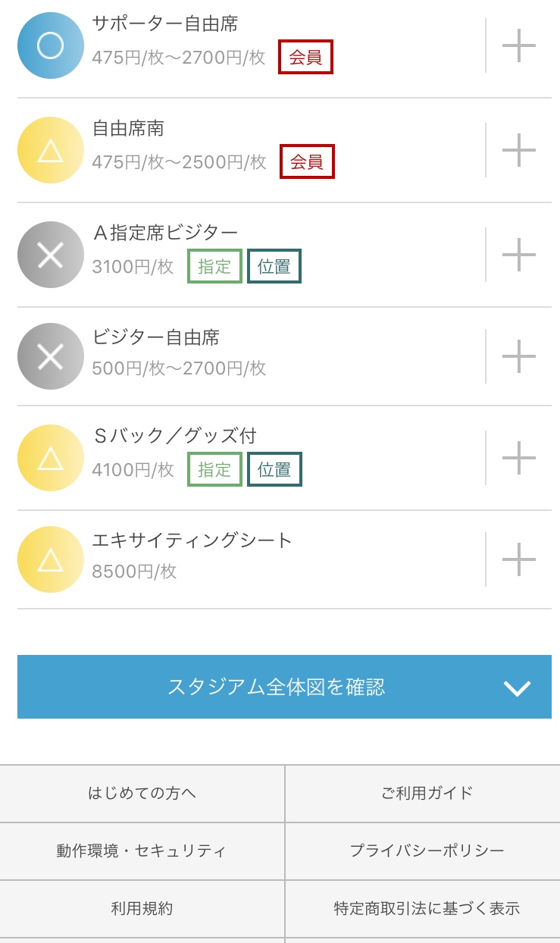Open the 利用規約 footer link
The image size is (560, 943).
point(142,908)
